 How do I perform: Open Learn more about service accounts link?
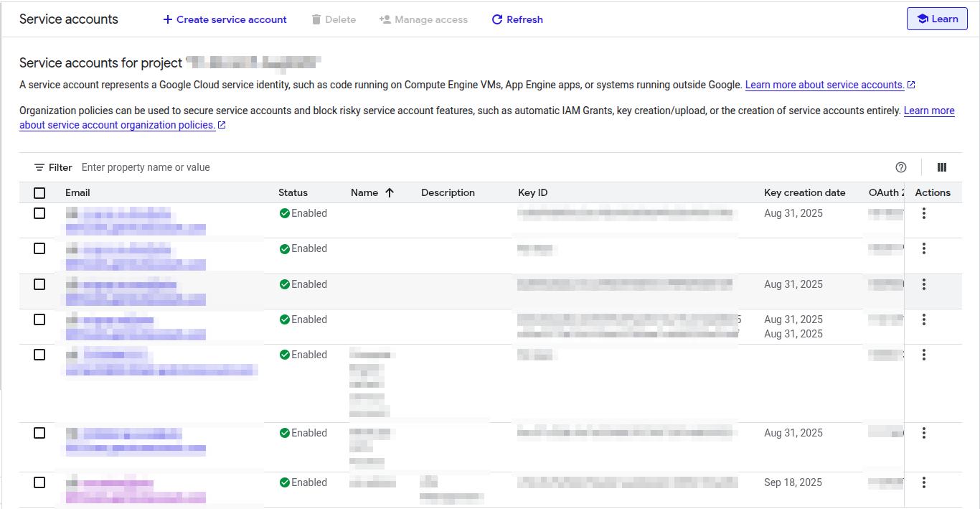tap(824, 85)
